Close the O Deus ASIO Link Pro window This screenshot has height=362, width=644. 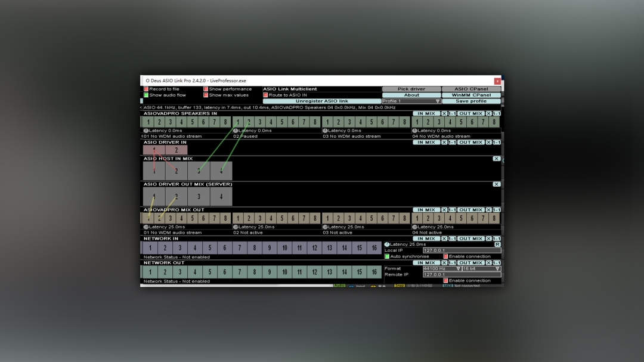(497, 81)
